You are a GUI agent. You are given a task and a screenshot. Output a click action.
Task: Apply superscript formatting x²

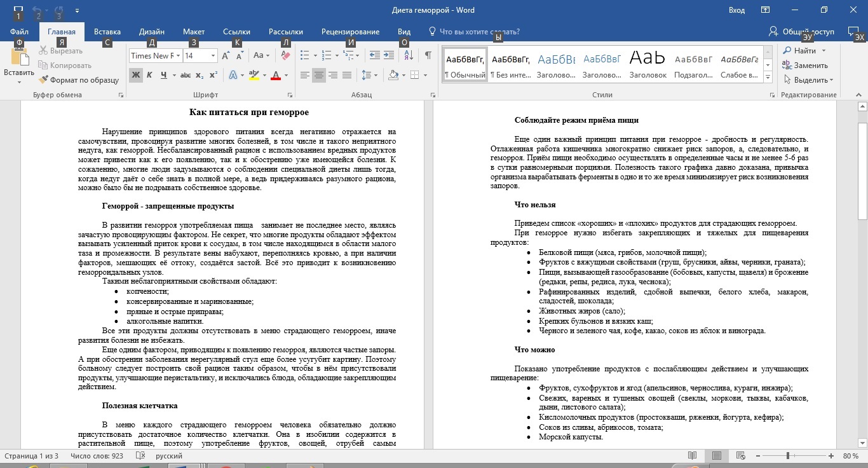[213, 75]
